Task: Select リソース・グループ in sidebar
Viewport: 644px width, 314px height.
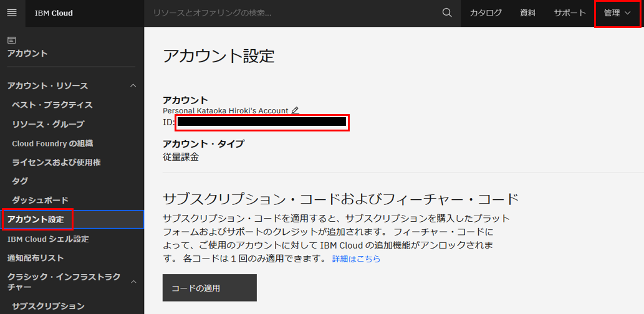Action: pyautogui.click(x=48, y=124)
